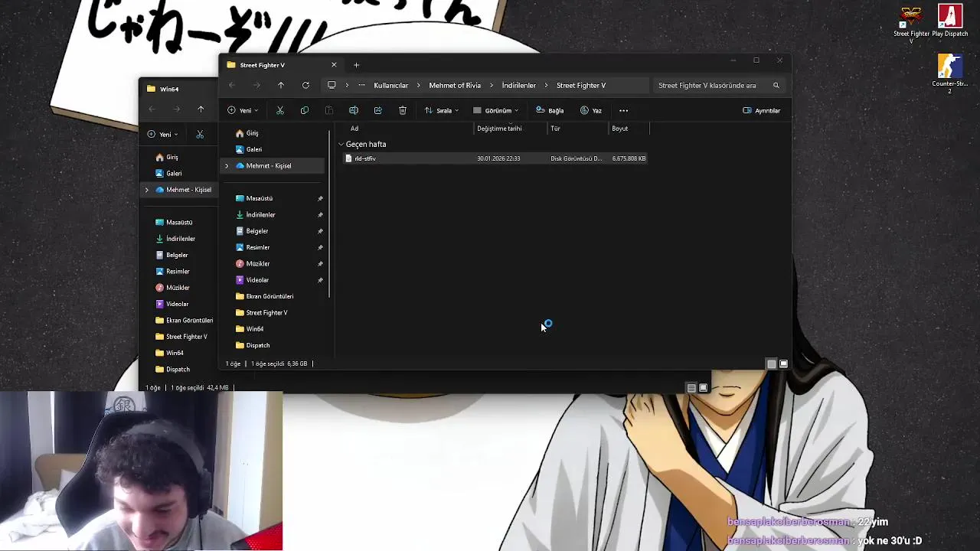The height and width of the screenshot is (551, 980).
Task: Select İndirilenler breadcrumb segment
Action: pyautogui.click(x=518, y=85)
